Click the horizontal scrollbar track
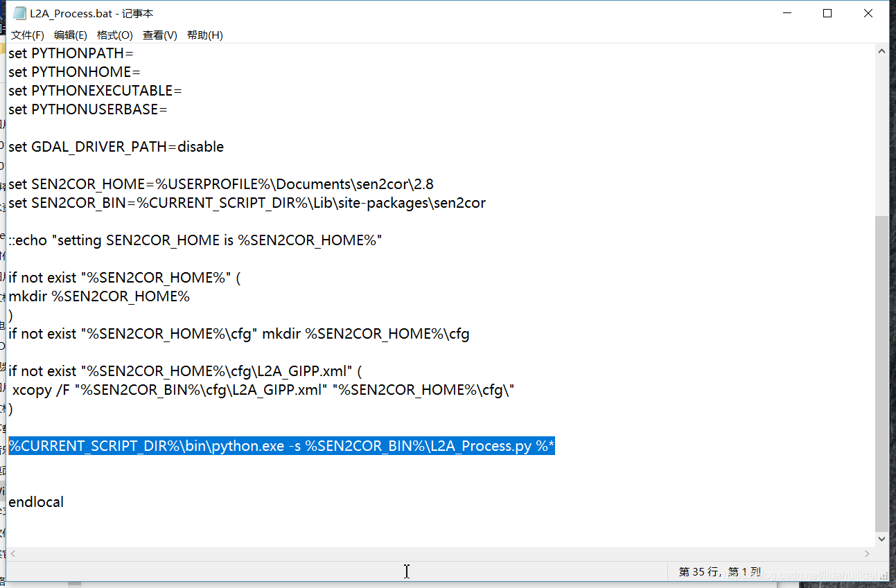 point(440,554)
